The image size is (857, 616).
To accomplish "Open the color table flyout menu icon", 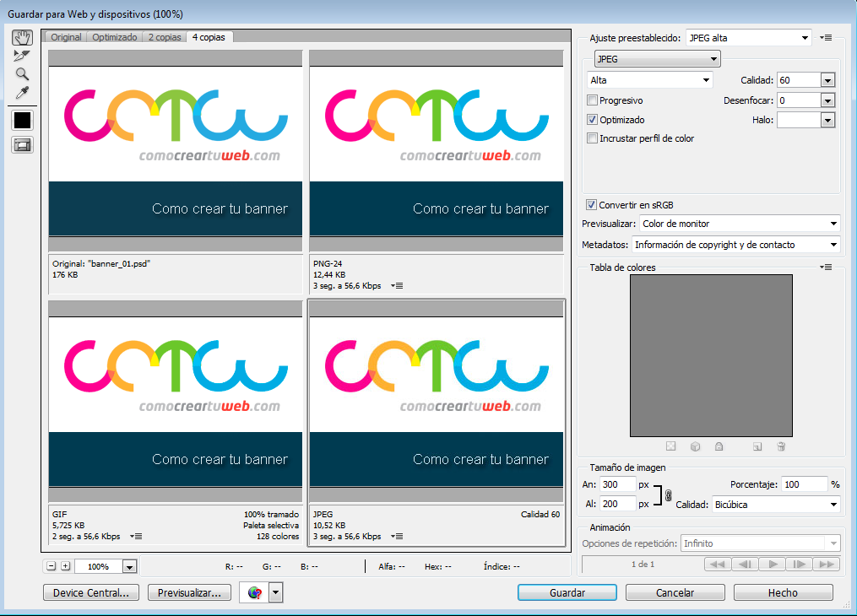I will point(826,267).
